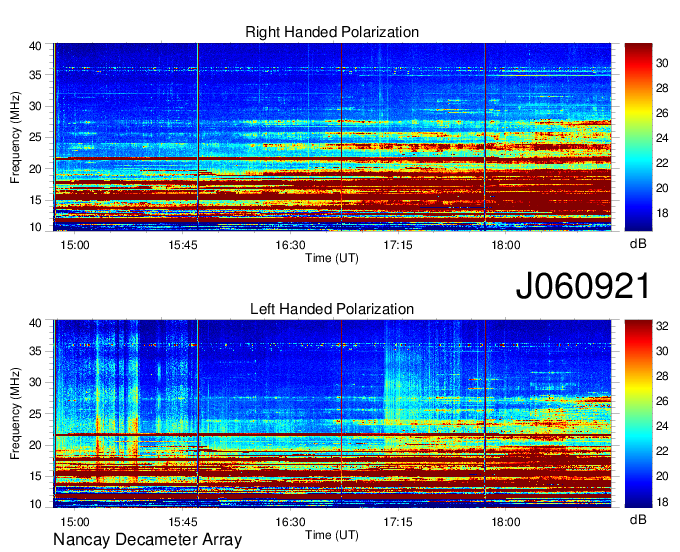Click the 18:00 tick label under upper plot
The height and width of the screenshot is (552, 680).
(505, 245)
